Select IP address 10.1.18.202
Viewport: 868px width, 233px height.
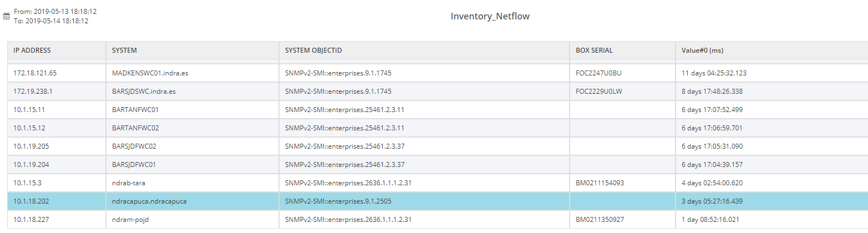pyautogui.click(x=32, y=201)
